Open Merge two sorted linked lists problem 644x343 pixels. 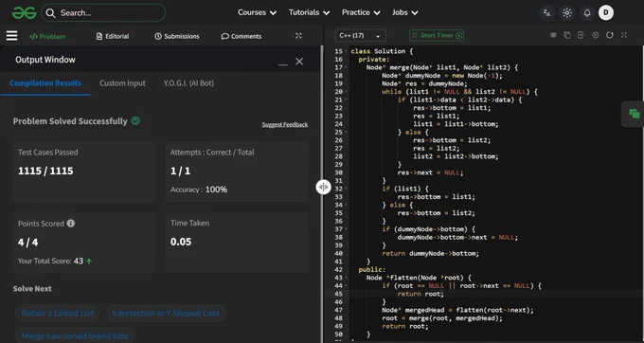point(75,336)
